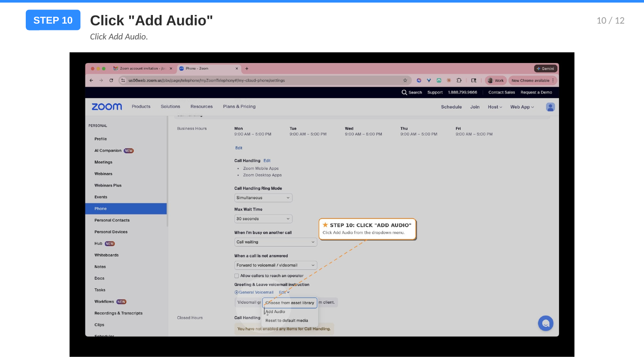The width and height of the screenshot is (644, 362).
Task: Click the NEW badge next to Workflows
Action: click(121, 302)
